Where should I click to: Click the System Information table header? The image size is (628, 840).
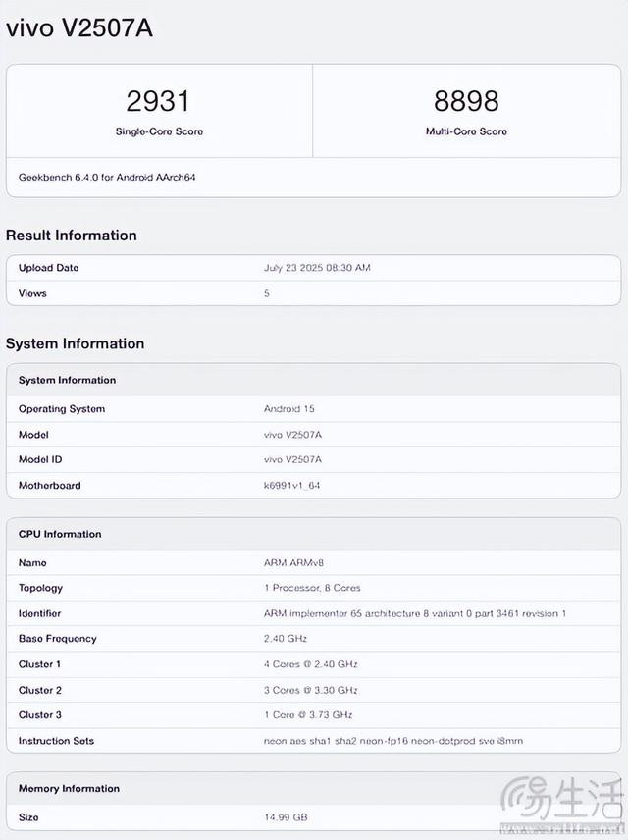pos(313,380)
